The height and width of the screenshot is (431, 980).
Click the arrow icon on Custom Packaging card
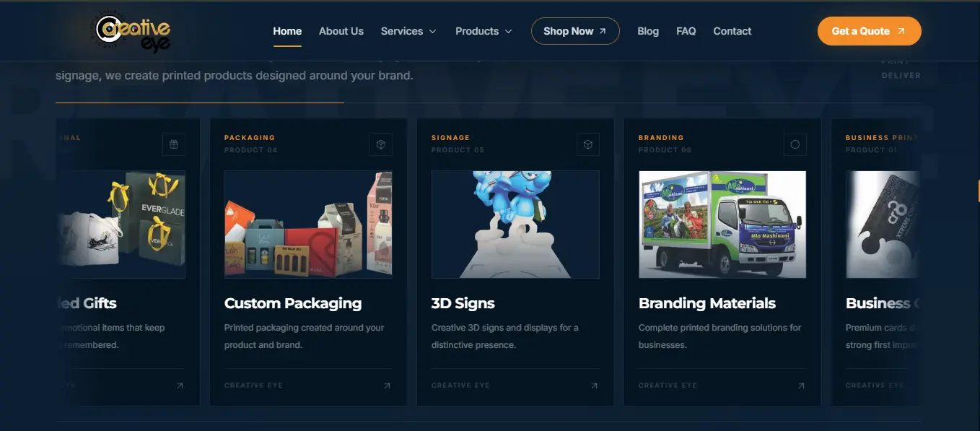(x=387, y=386)
